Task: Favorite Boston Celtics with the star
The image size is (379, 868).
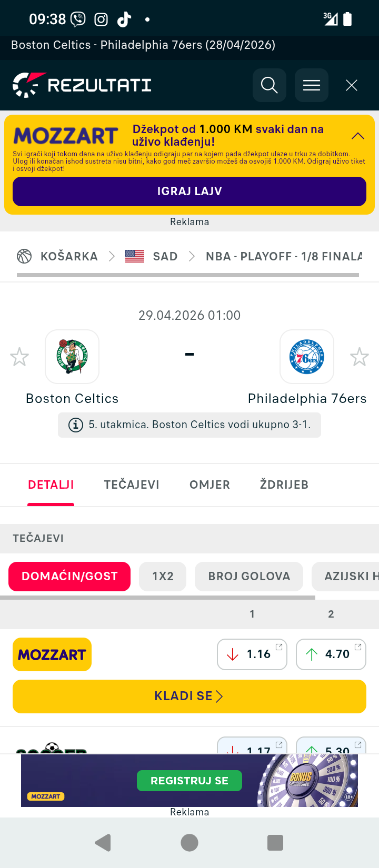Action: (x=19, y=357)
